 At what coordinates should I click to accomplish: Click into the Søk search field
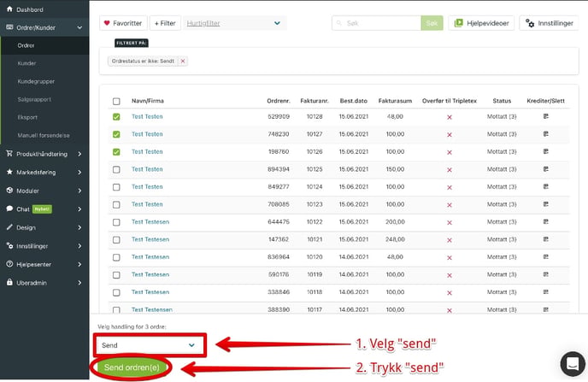377,23
